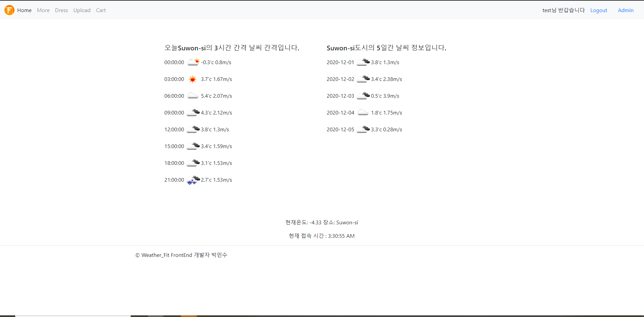Viewport: 644px width, 317px height.
Task: Open the Admin page
Action: click(x=626, y=10)
